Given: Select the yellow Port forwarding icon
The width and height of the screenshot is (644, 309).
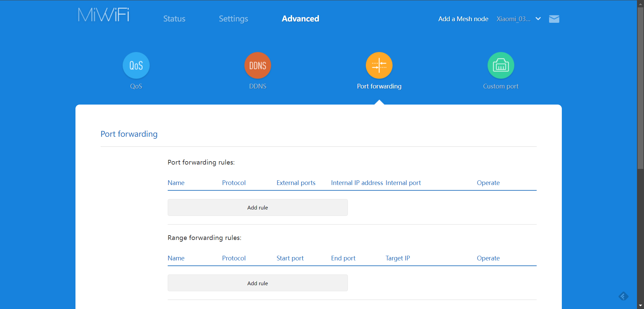Looking at the screenshot, I should click(x=379, y=65).
